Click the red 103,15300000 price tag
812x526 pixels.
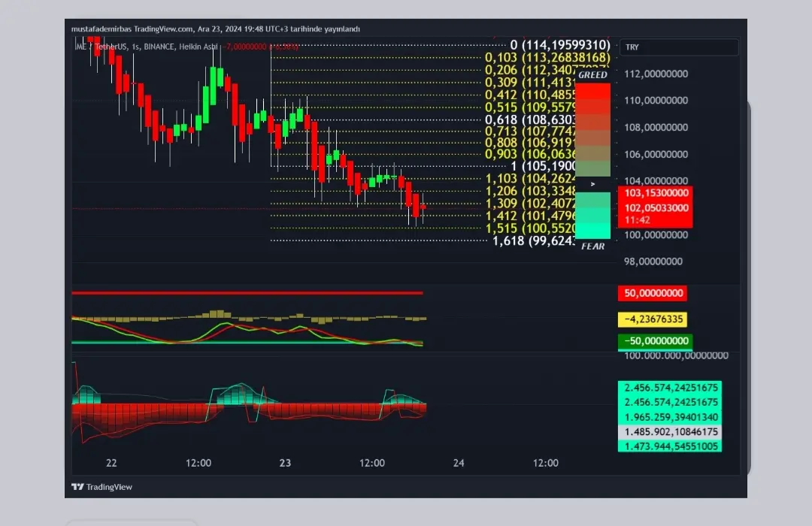[656, 193]
